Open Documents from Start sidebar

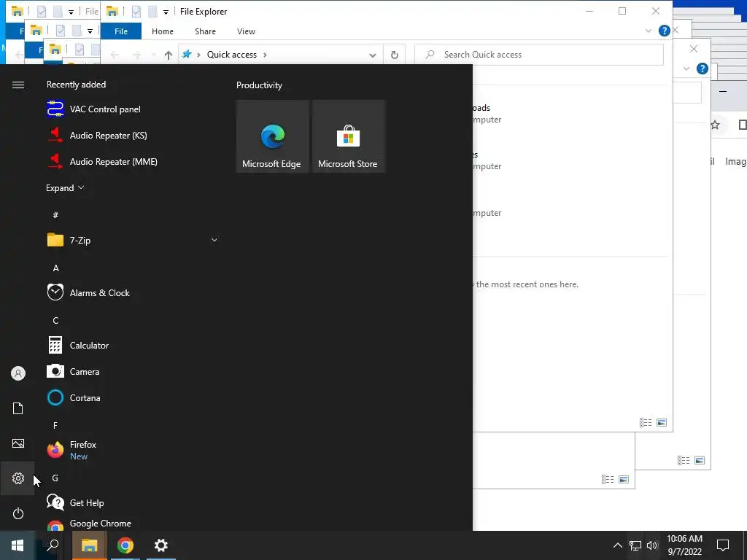click(18, 408)
